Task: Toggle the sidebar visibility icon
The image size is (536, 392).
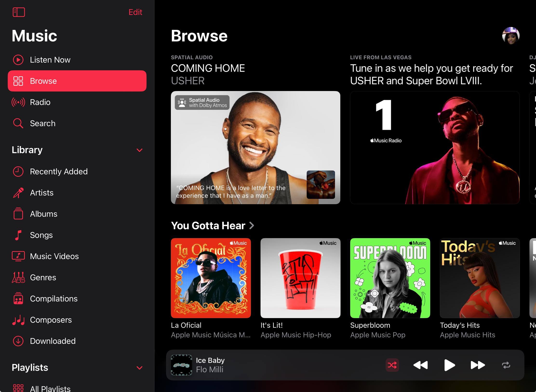Action: (x=19, y=12)
